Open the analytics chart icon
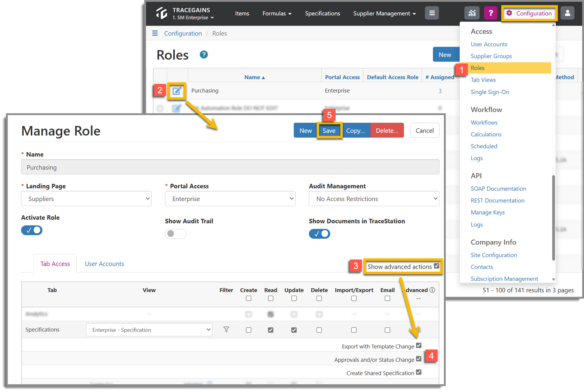This screenshot has width=584, height=392. 472,13
